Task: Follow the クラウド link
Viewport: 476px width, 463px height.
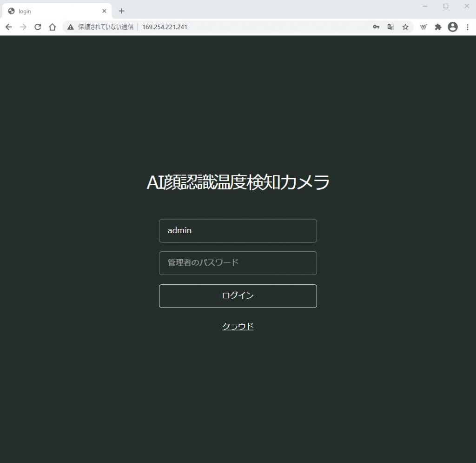Action: (x=238, y=326)
